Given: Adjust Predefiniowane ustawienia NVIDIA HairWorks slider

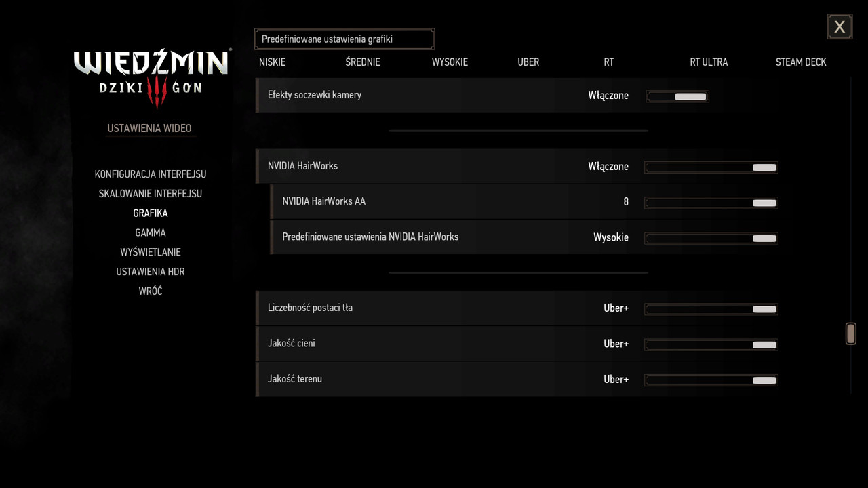Looking at the screenshot, I should [711, 238].
